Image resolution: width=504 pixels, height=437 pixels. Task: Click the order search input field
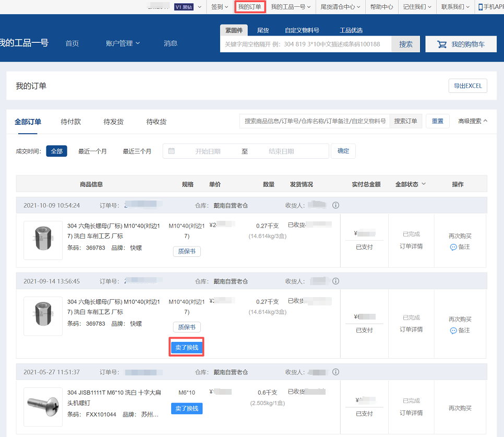coord(315,121)
